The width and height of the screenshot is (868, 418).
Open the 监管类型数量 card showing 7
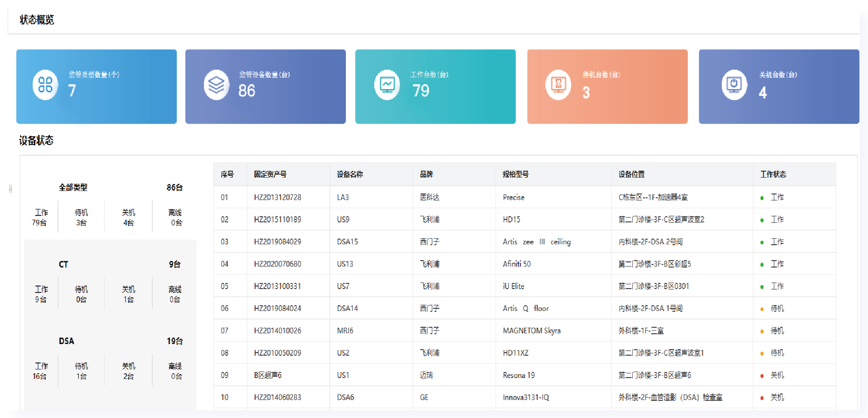point(96,86)
